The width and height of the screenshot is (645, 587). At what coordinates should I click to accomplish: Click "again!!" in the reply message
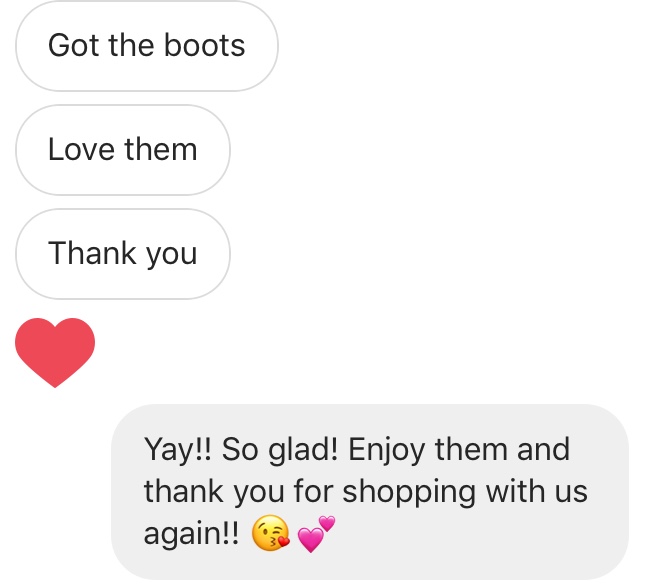click(x=191, y=534)
